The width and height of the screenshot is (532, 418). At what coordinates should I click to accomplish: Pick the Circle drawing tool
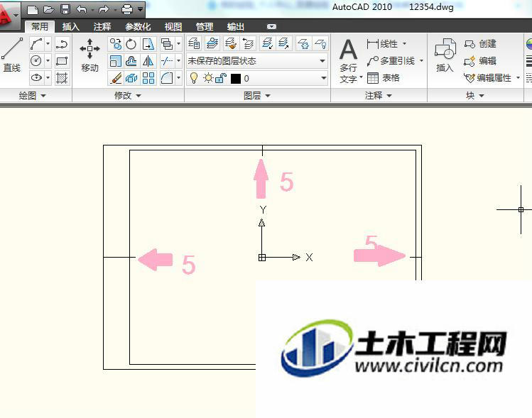[x=36, y=61]
